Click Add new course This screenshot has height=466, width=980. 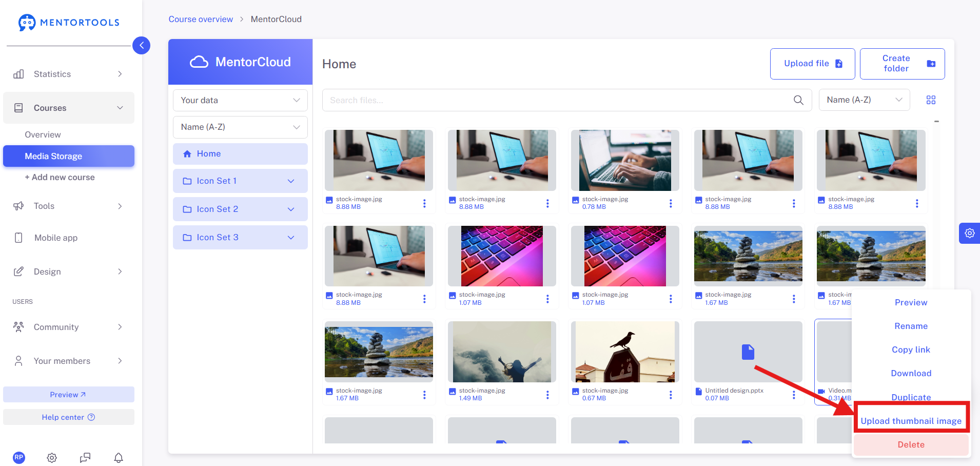[60, 178]
